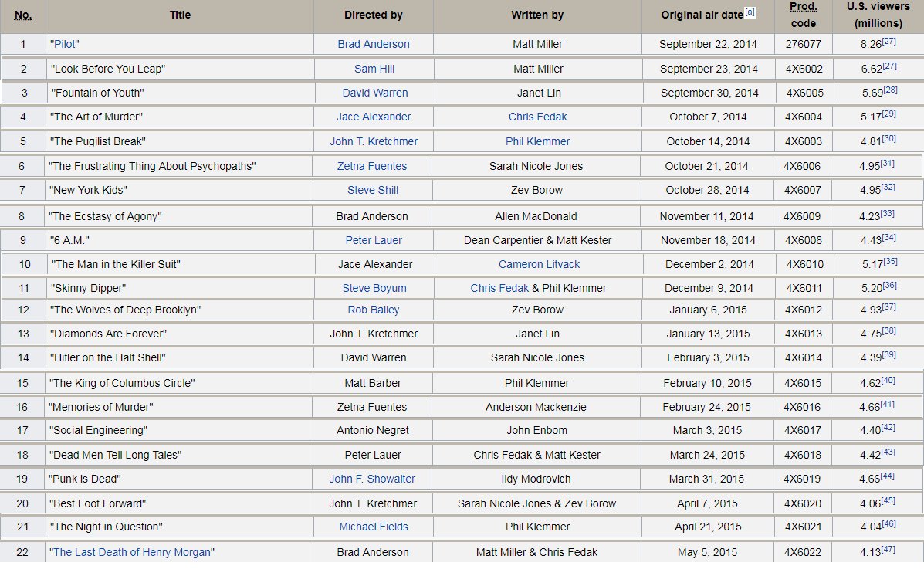Click the "Written by" column header
The height and width of the screenshot is (576, 924).
[537, 15]
